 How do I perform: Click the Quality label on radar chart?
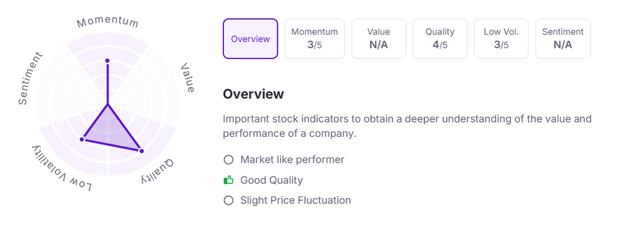click(x=157, y=171)
